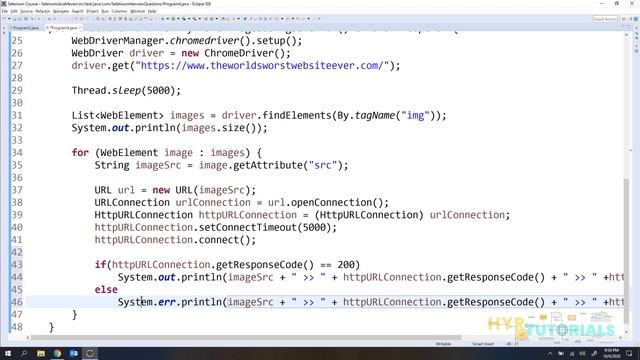Click '(HttpURLConnection)' cast on line 39
This screenshot has height=360, width=640.
[x=369, y=215]
